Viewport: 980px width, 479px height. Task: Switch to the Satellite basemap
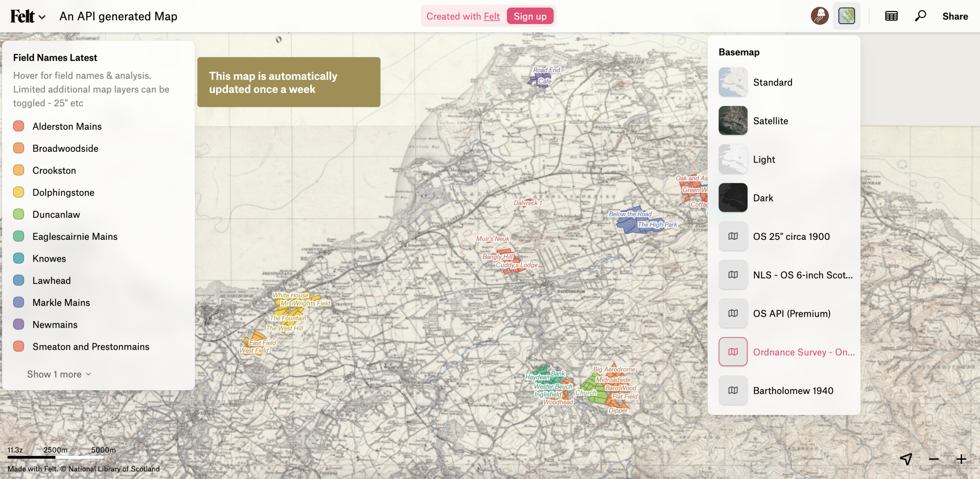point(770,121)
